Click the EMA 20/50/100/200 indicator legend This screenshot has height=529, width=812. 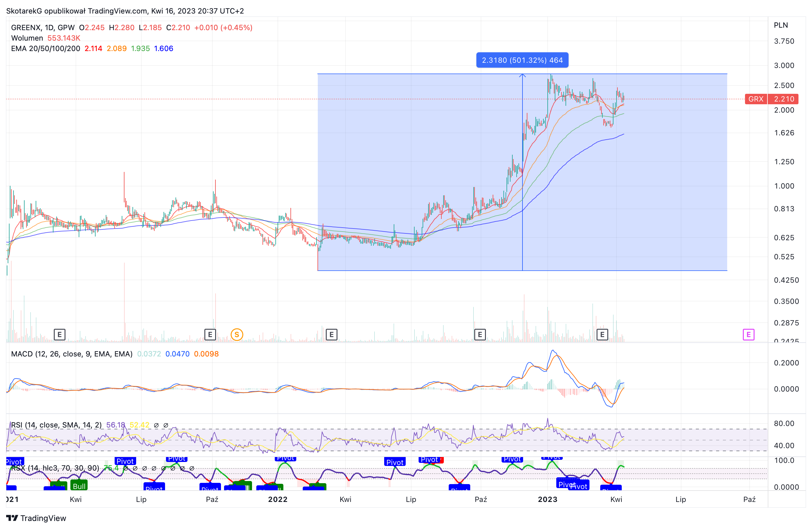(46, 49)
